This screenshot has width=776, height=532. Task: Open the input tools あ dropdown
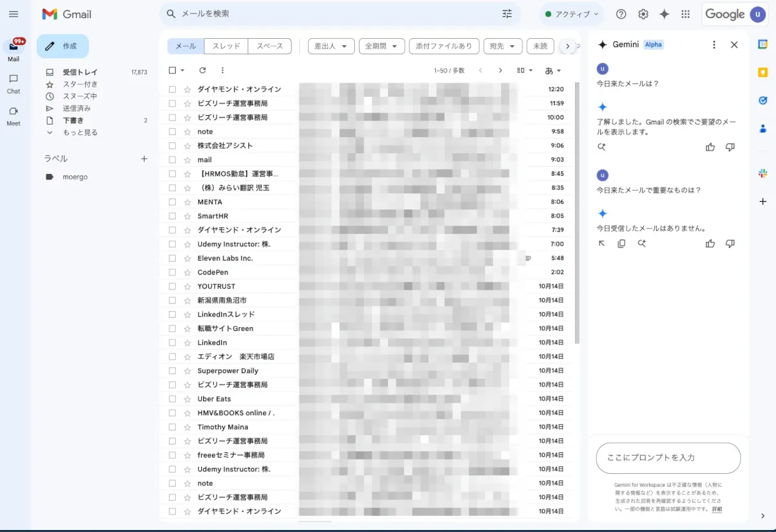tap(553, 70)
